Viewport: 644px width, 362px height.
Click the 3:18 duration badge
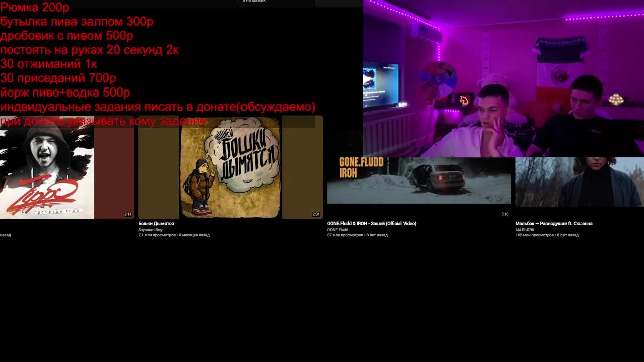[x=505, y=214]
